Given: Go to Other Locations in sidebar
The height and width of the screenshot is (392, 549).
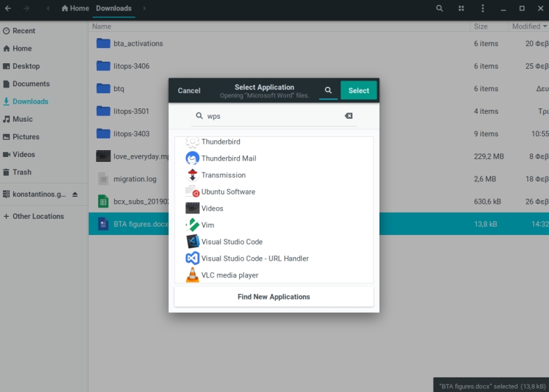Looking at the screenshot, I should [x=38, y=216].
